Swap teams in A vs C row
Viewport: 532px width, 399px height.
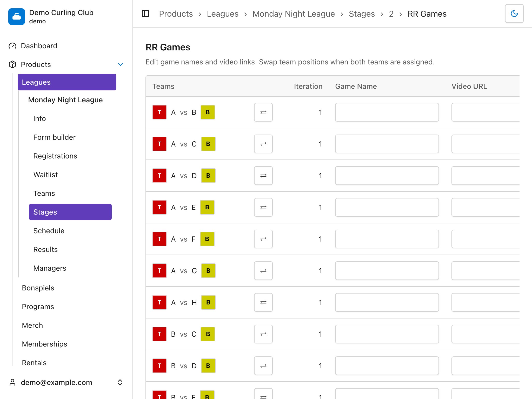tap(263, 144)
